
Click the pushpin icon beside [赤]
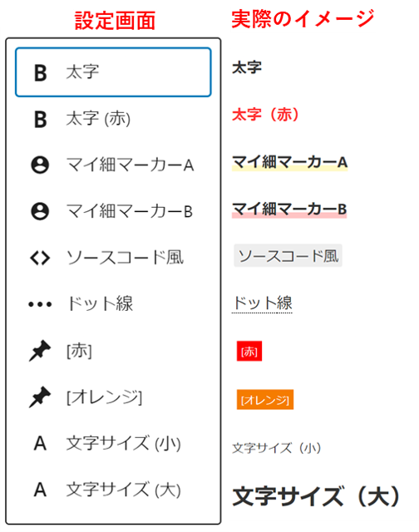pyautogui.click(x=40, y=351)
